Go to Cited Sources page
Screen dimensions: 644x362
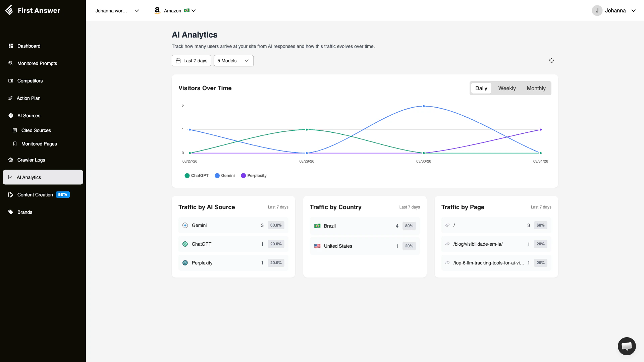pos(36,130)
